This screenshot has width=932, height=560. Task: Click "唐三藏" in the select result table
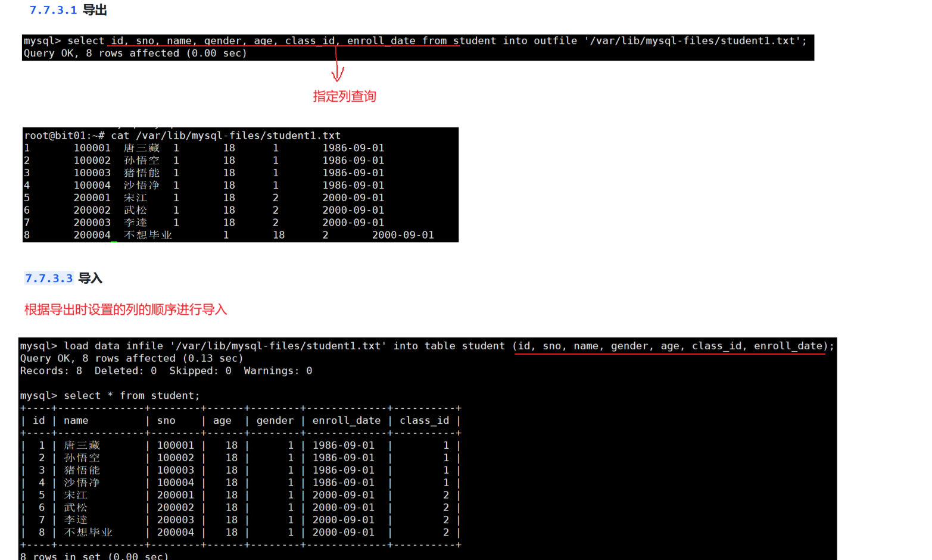(82, 446)
